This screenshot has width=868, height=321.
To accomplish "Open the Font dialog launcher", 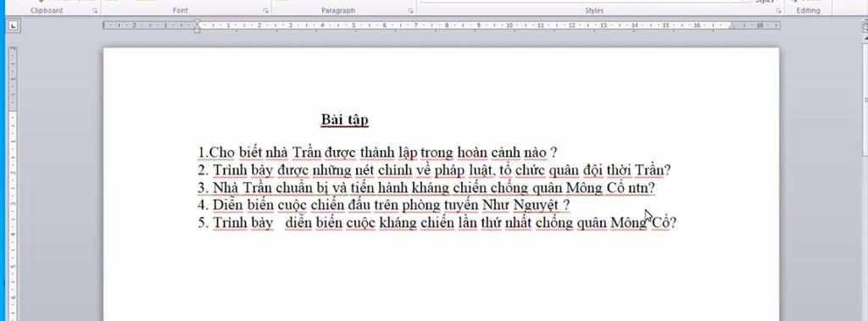I will 266,10.
